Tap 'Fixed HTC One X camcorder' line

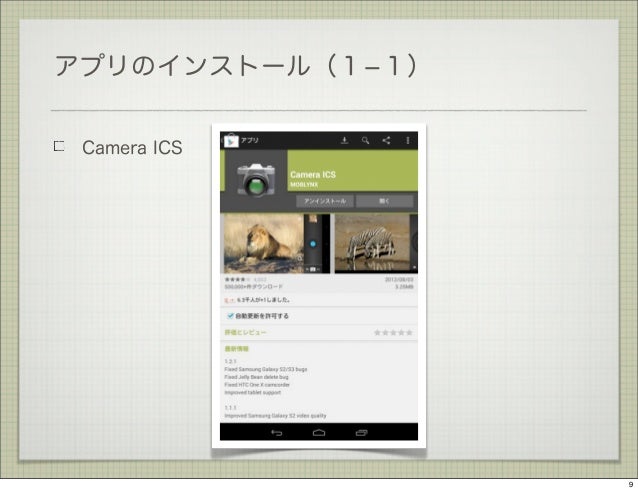pyautogui.click(x=257, y=385)
